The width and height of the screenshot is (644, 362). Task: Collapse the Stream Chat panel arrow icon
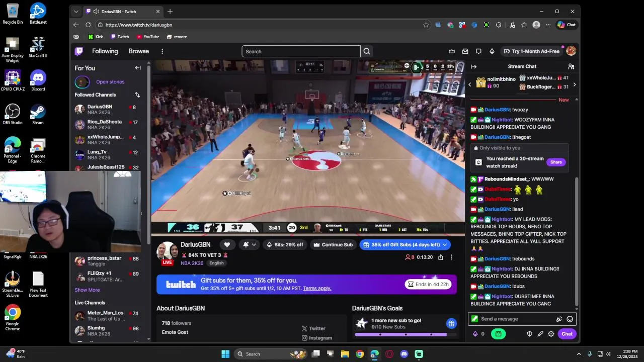click(x=473, y=66)
